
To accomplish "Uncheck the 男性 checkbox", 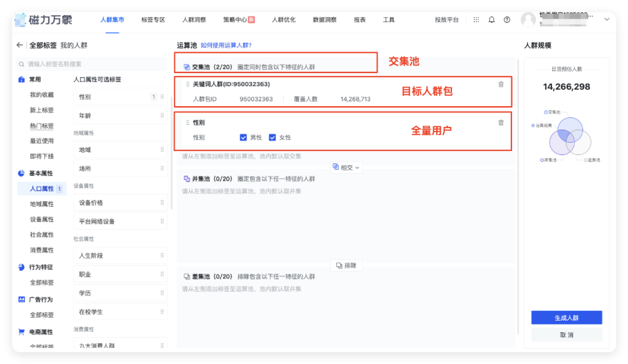I will [243, 138].
